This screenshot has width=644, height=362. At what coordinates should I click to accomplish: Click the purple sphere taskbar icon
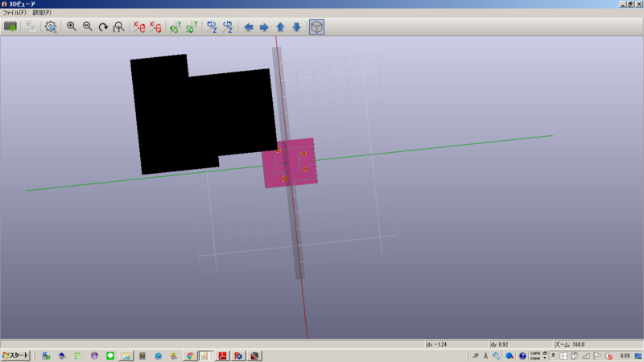[94, 356]
